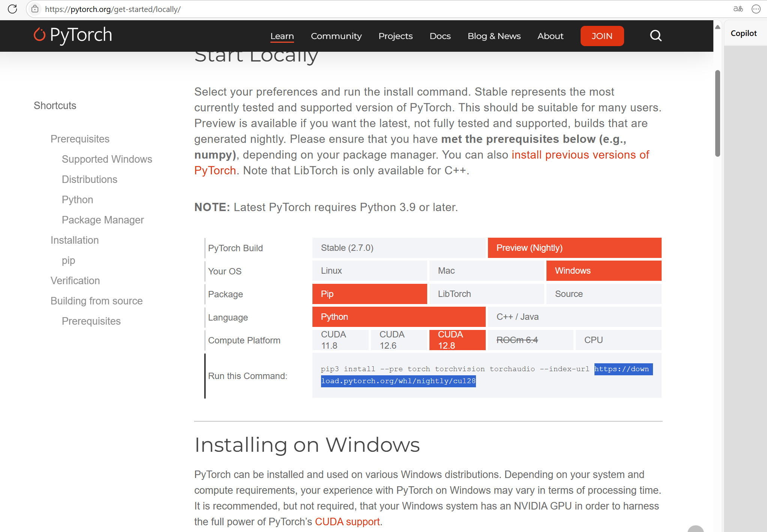The image size is (767, 532).
Task: Open the Blog & News menu
Action: 494,36
